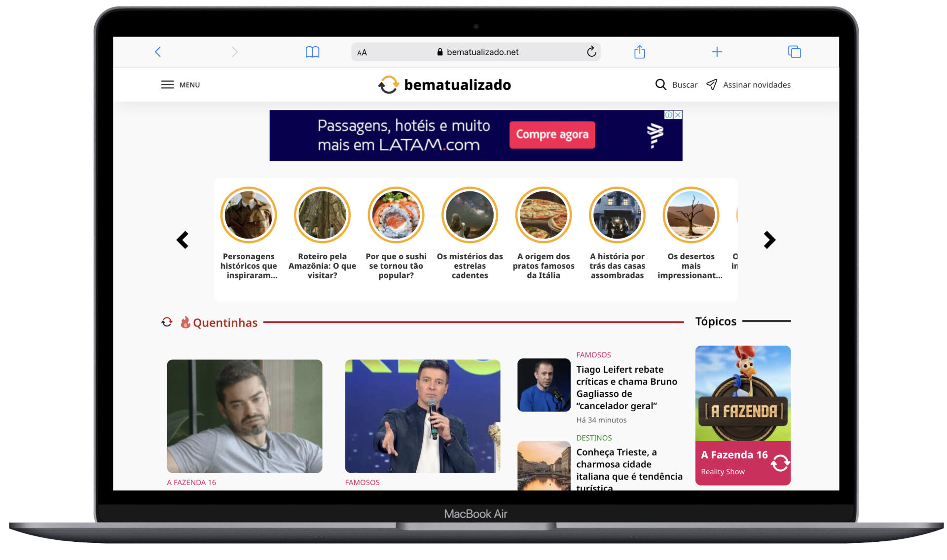Open AA reader view text size menu
The image size is (947, 560).
coord(362,52)
